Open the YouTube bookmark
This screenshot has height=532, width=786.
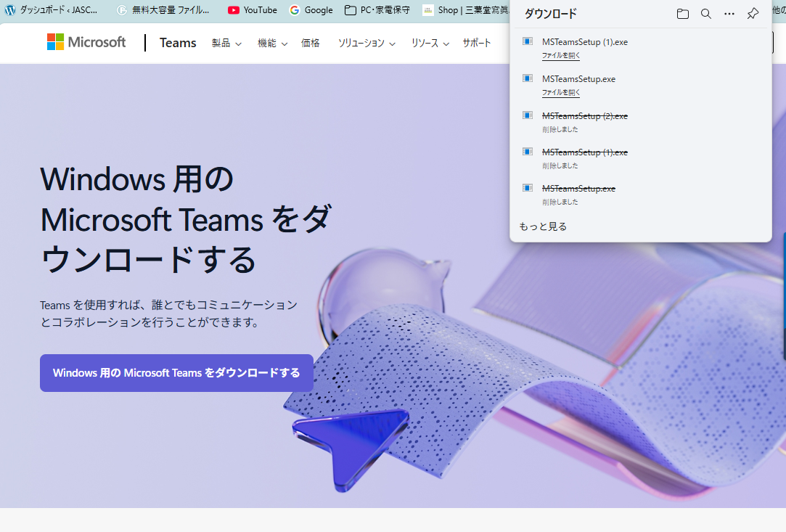pos(252,10)
